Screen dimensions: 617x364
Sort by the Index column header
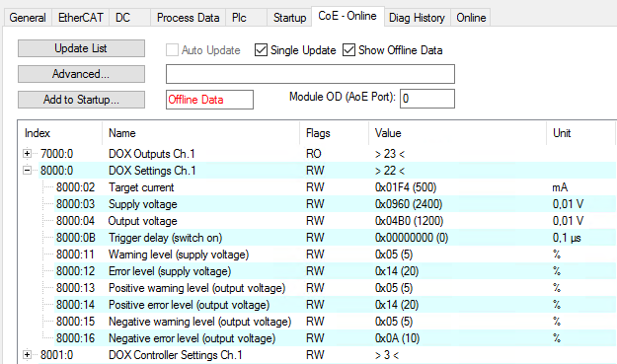click(x=38, y=133)
